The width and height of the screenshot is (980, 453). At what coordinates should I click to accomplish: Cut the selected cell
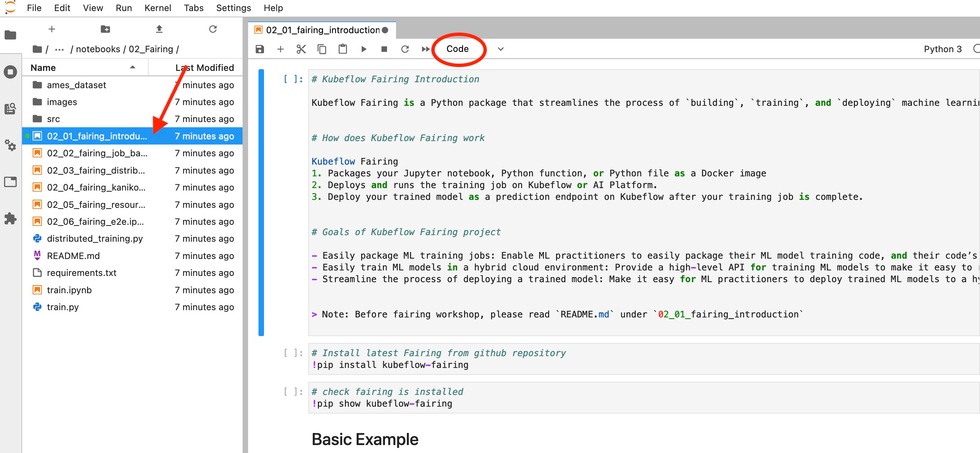click(301, 49)
